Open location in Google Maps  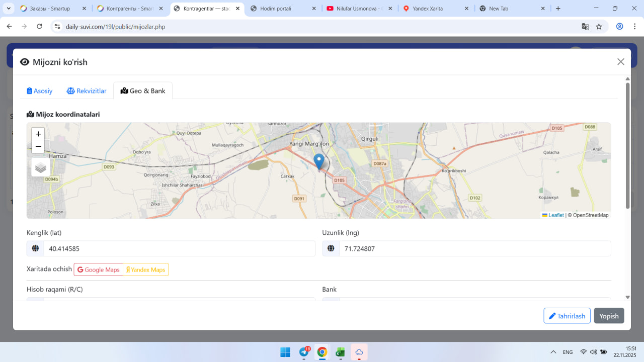99,270
